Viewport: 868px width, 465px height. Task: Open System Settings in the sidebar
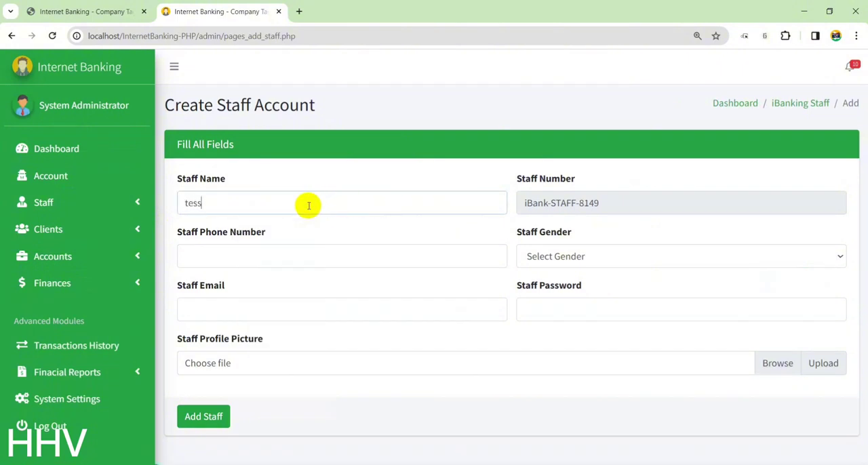(x=67, y=399)
